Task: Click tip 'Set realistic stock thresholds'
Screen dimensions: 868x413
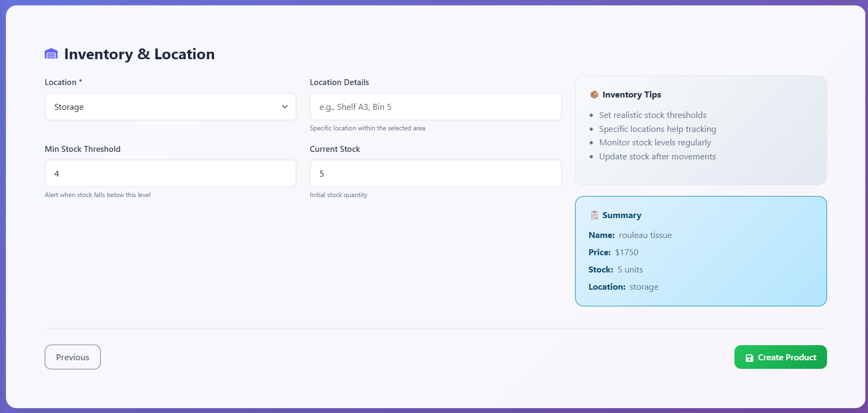Action: (653, 115)
